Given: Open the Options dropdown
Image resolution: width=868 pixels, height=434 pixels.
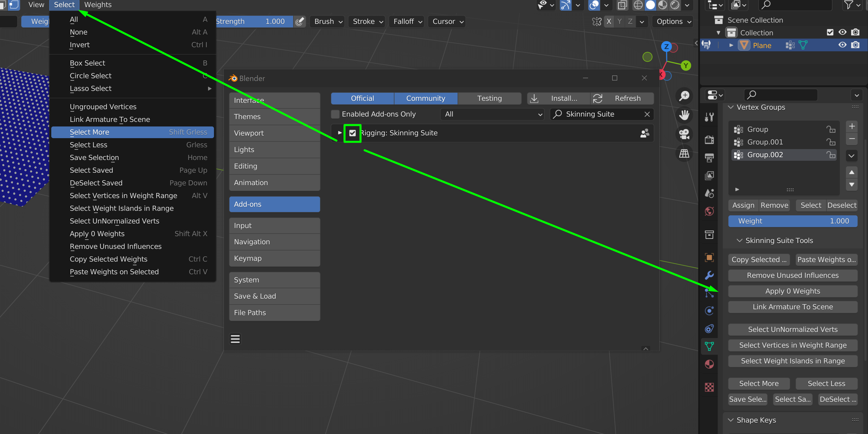Looking at the screenshot, I should point(673,22).
